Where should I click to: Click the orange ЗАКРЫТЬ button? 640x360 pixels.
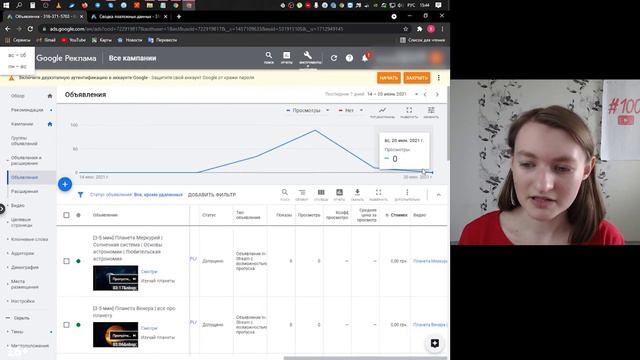coord(417,78)
